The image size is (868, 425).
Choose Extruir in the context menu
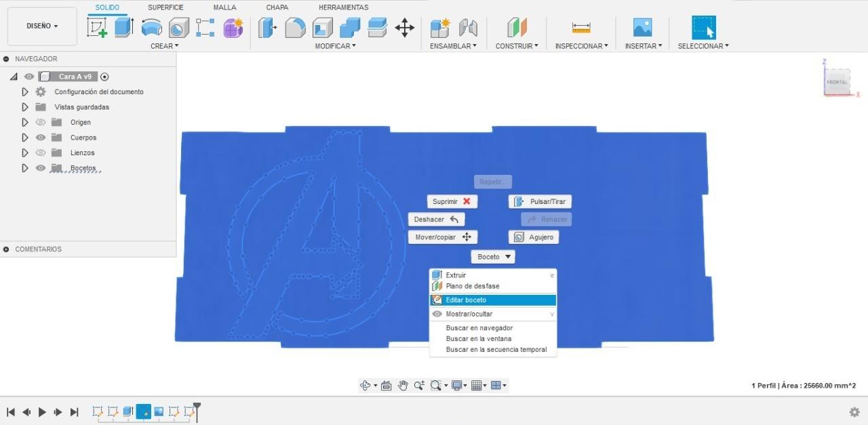pos(493,275)
